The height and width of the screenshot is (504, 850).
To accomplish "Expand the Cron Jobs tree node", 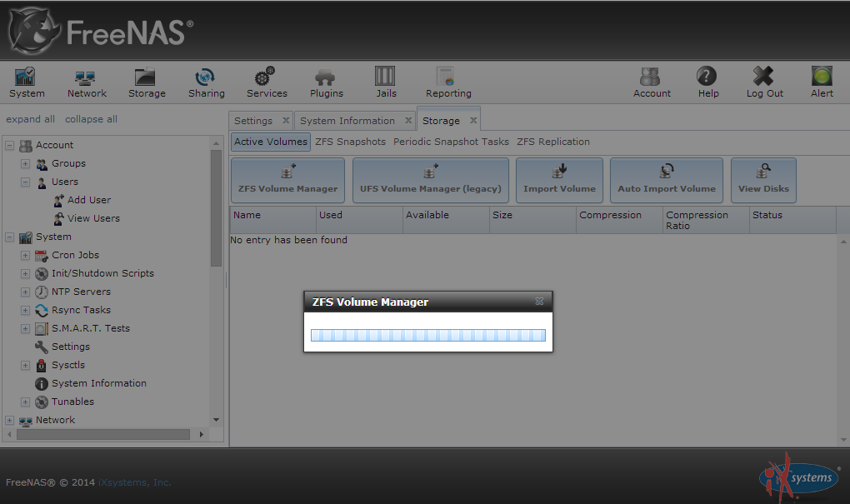I will (26, 255).
